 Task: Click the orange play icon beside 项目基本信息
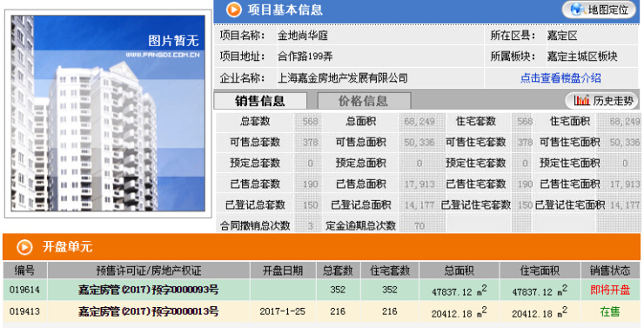click(234, 10)
